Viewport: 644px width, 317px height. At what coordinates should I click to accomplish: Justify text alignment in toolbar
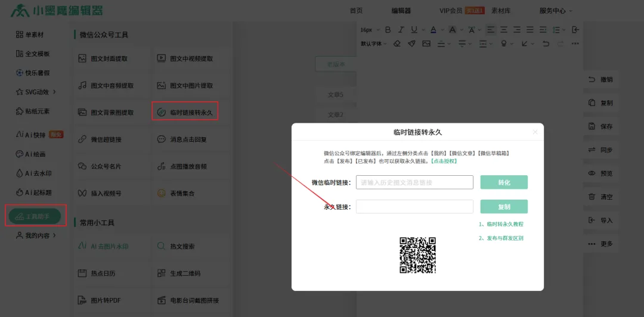(x=530, y=30)
